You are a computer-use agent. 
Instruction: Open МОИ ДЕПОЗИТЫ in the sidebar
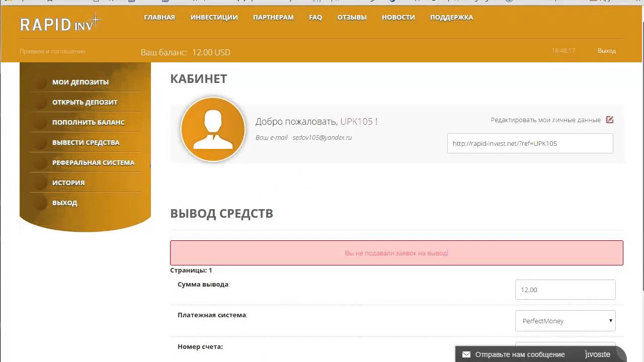point(80,82)
